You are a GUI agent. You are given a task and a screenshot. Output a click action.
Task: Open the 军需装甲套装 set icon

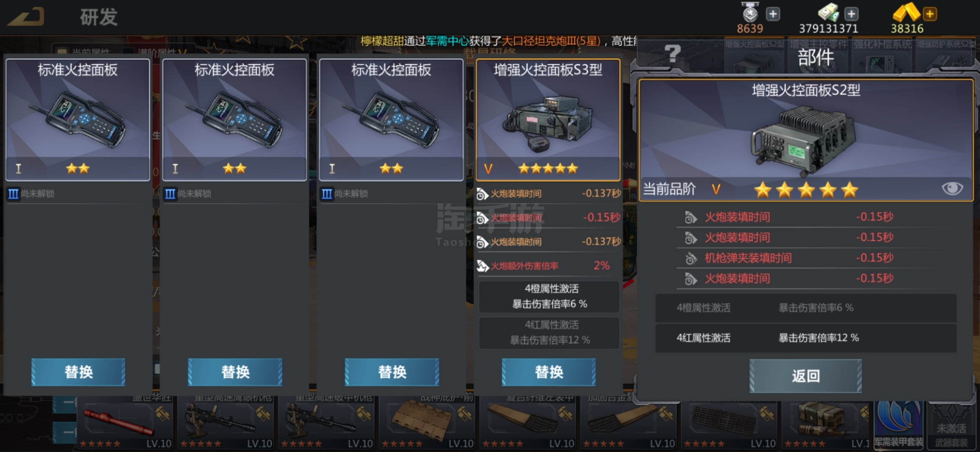[899, 425]
